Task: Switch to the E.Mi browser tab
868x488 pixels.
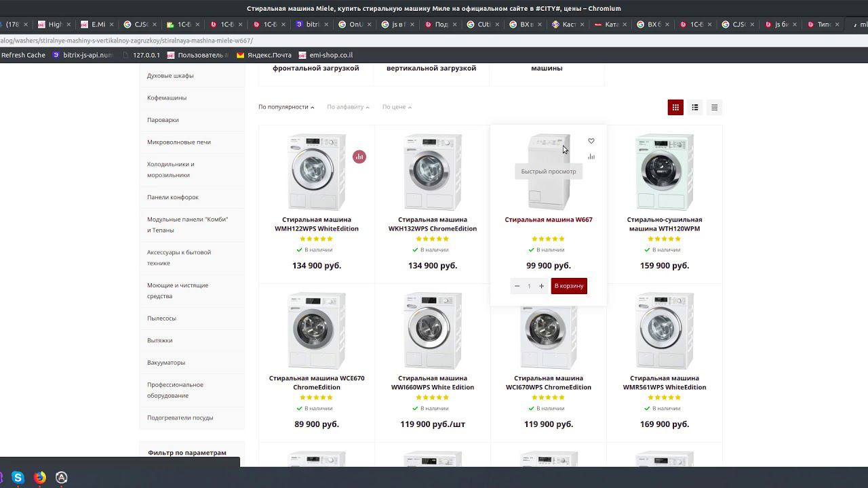Action: coord(97,24)
